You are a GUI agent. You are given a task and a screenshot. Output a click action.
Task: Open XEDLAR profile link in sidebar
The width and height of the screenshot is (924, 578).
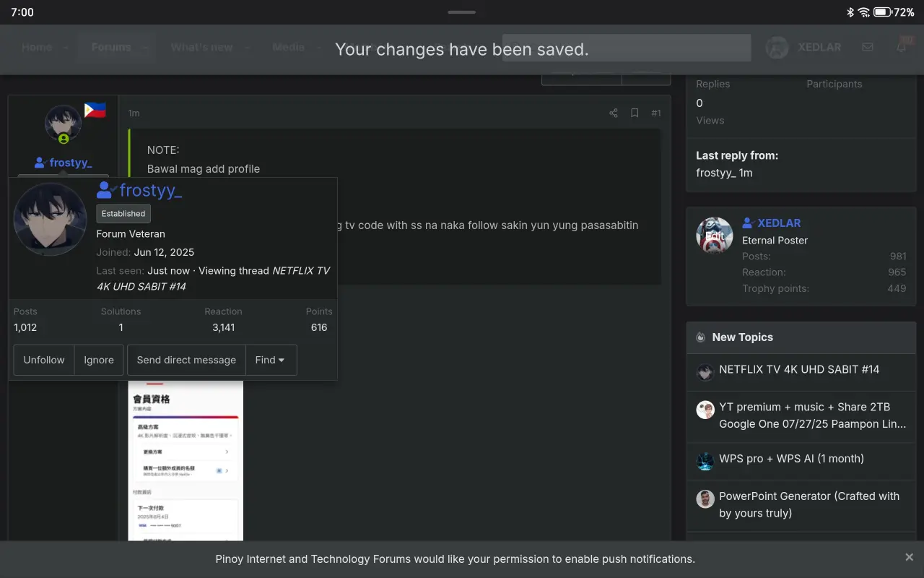click(x=779, y=223)
